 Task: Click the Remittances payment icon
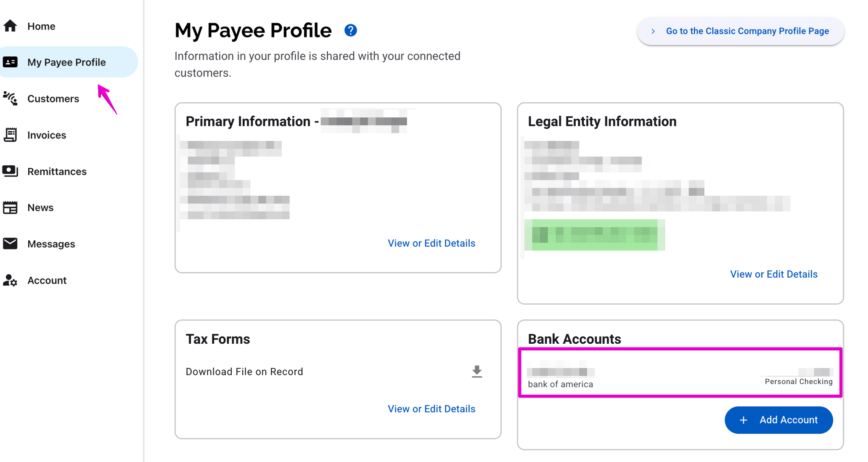[10, 171]
